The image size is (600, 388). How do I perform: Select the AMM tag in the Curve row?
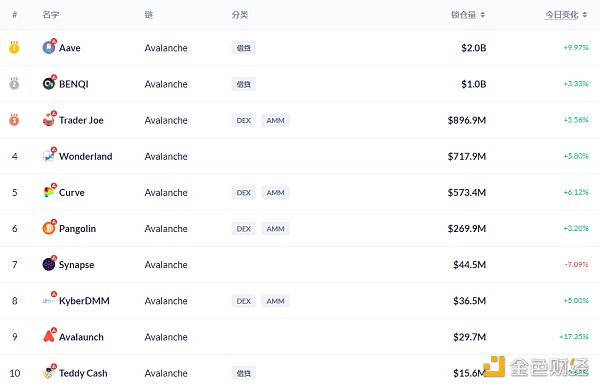click(276, 192)
